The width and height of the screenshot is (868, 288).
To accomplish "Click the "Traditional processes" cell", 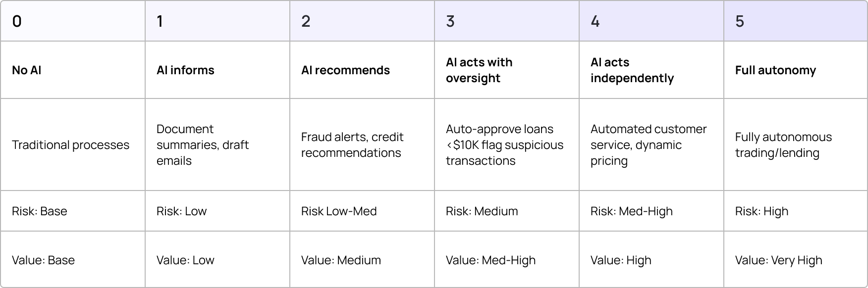I will click(x=70, y=145).
